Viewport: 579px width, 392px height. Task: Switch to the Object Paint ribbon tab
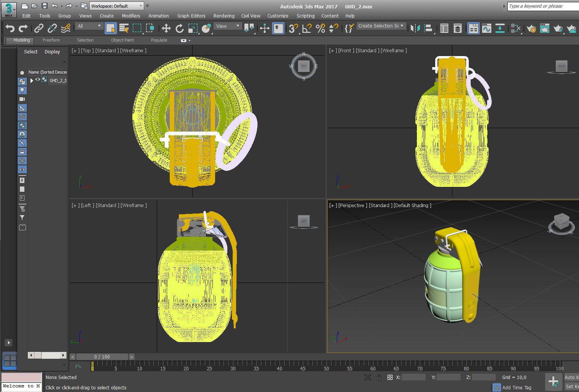tap(122, 40)
